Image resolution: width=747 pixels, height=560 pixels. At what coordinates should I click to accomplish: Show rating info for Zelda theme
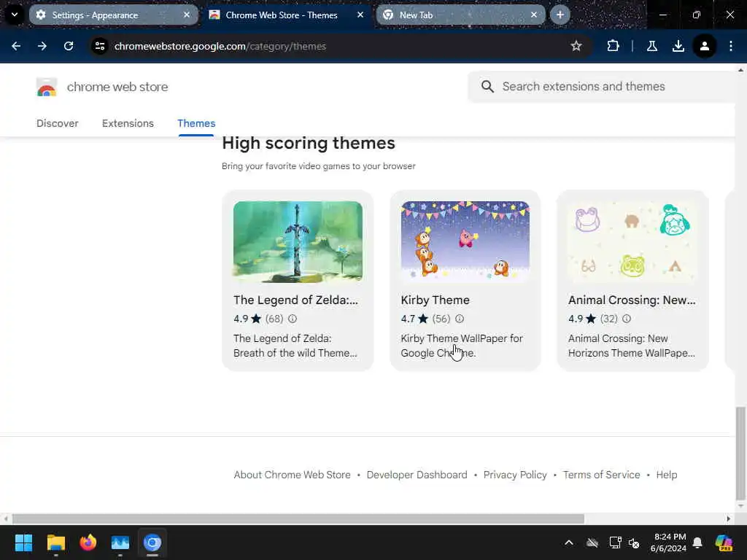click(293, 319)
